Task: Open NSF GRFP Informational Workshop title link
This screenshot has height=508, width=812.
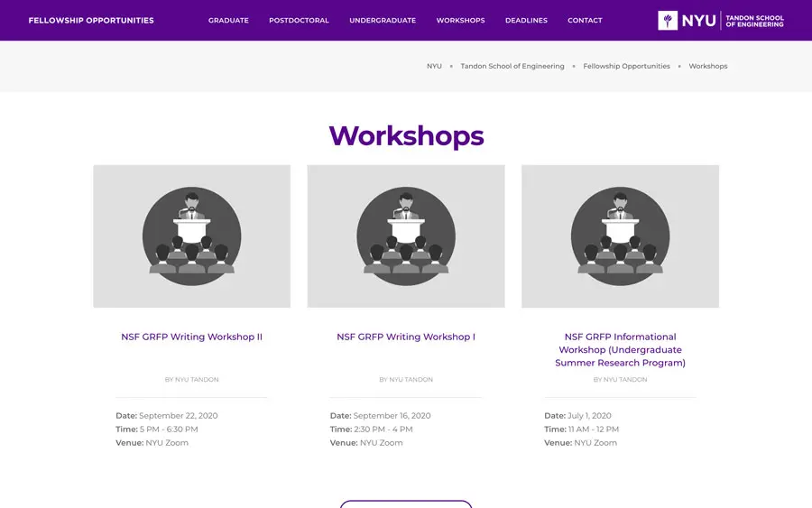Action: [x=621, y=350]
